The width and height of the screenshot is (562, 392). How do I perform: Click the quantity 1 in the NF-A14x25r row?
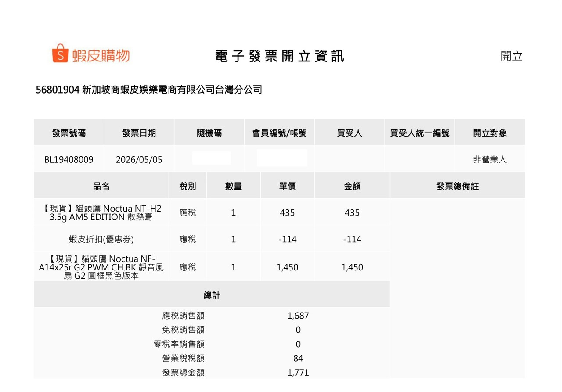click(234, 267)
